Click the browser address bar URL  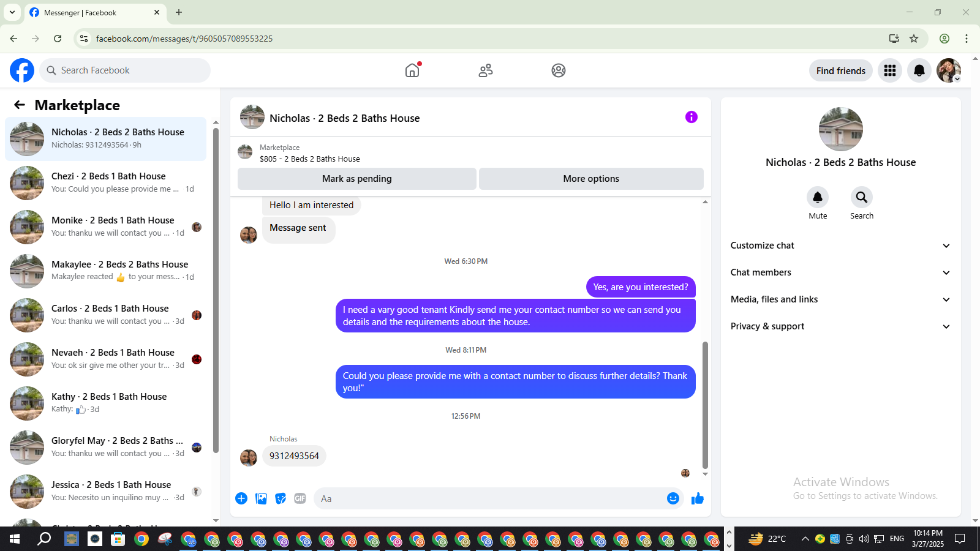(x=184, y=39)
